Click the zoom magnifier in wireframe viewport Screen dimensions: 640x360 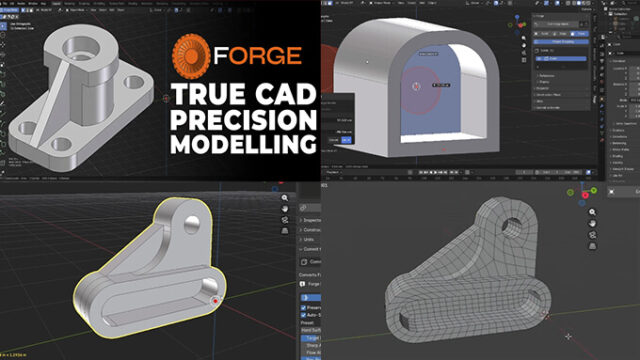click(x=592, y=212)
